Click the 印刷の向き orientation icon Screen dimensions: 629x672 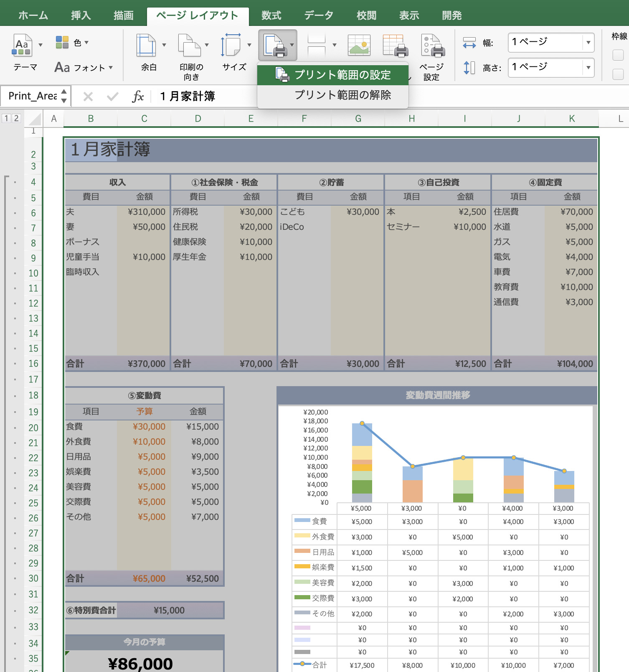[x=189, y=45]
